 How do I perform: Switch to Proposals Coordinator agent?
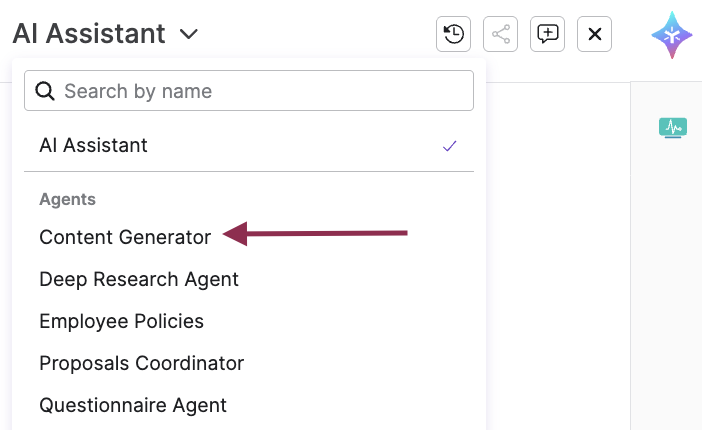[x=141, y=363]
